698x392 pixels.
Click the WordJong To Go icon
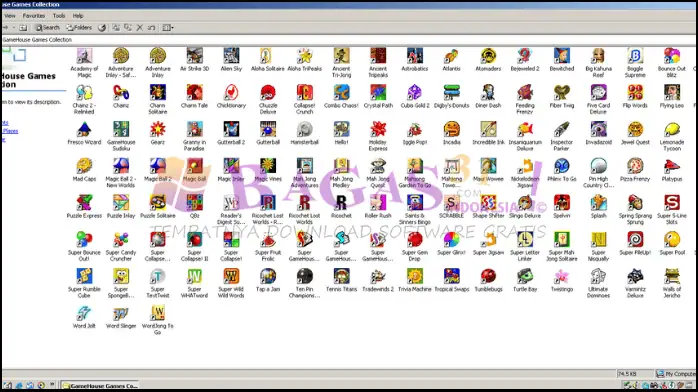click(x=158, y=313)
